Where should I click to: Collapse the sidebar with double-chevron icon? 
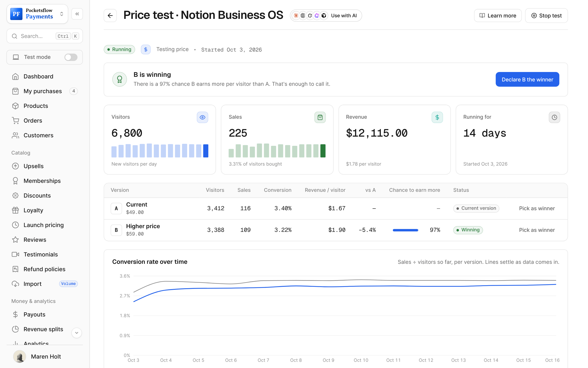[77, 14]
